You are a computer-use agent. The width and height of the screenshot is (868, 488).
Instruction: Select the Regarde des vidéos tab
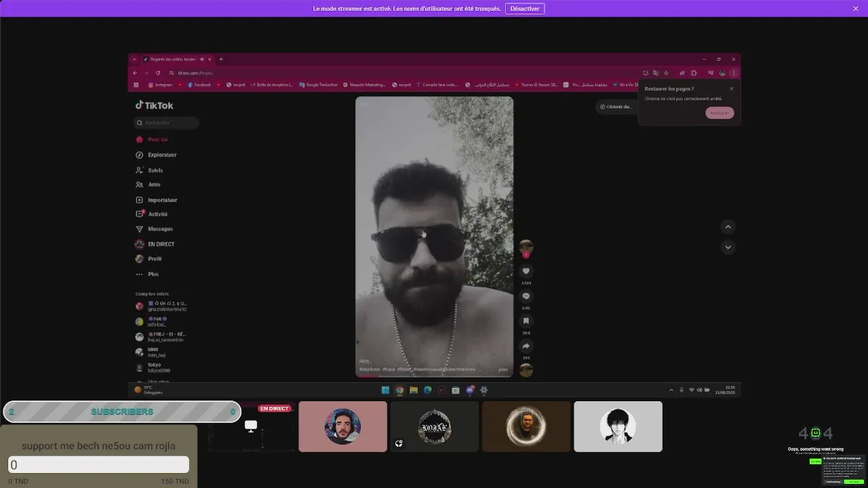(x=178, y=59)
